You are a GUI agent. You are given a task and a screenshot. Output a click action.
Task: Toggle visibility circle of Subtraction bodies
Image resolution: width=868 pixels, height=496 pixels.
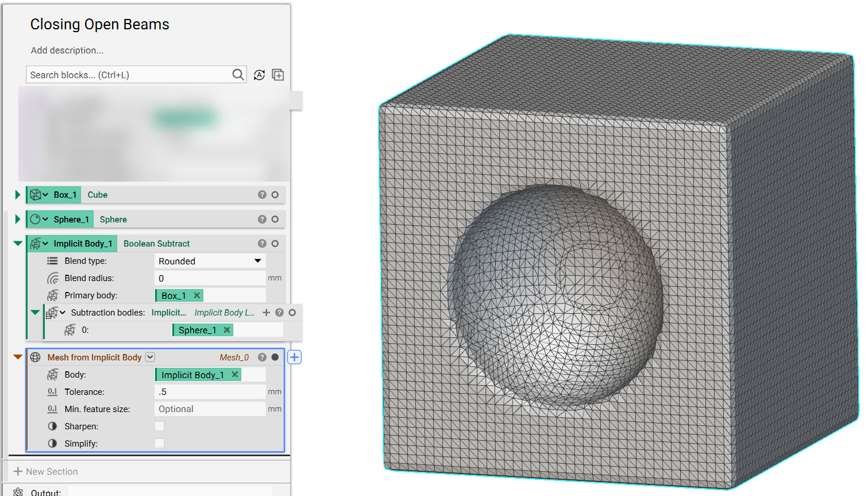coord(292,313)
